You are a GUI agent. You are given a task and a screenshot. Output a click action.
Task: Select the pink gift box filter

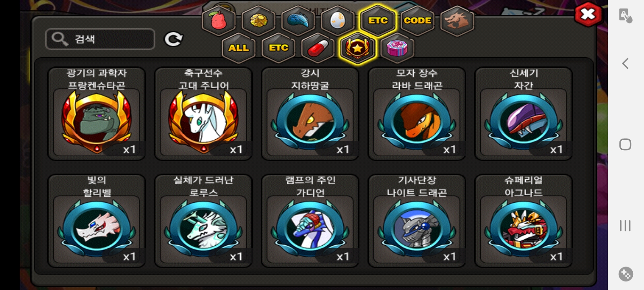click(397, 48)
